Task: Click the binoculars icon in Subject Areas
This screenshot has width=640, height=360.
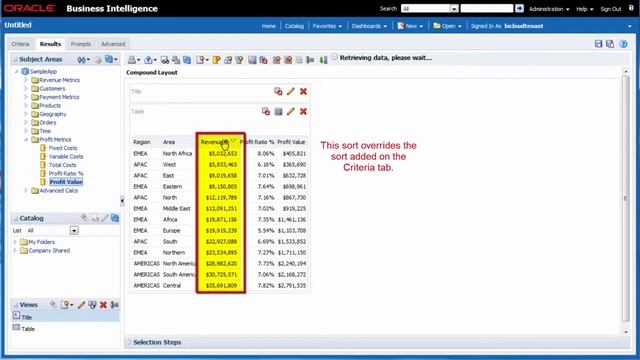Action: coord(82,60)
